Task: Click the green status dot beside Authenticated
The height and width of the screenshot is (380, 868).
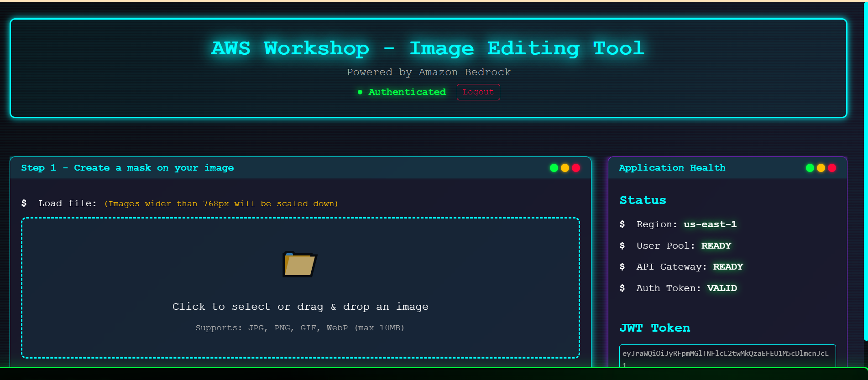Action: [360, 92]
